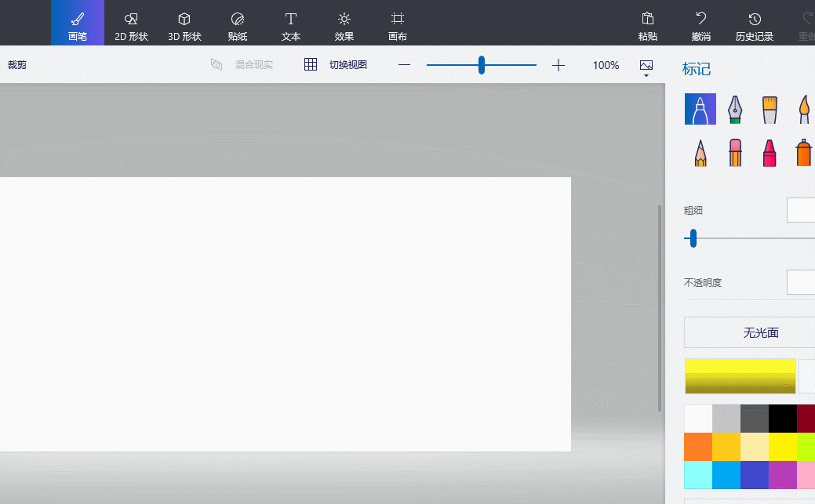Click the 撤消 undo button
Screen dimensions: 815x504
(x=700, y=26)
